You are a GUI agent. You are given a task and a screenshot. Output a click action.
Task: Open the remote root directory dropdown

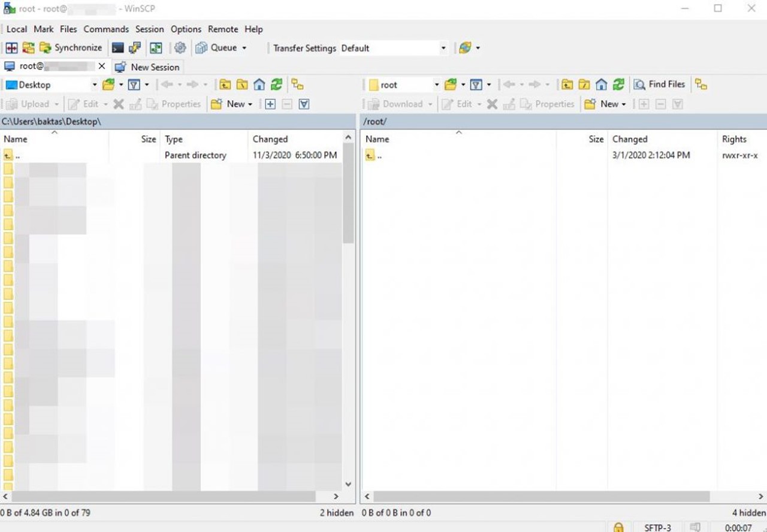coord(403,84)
